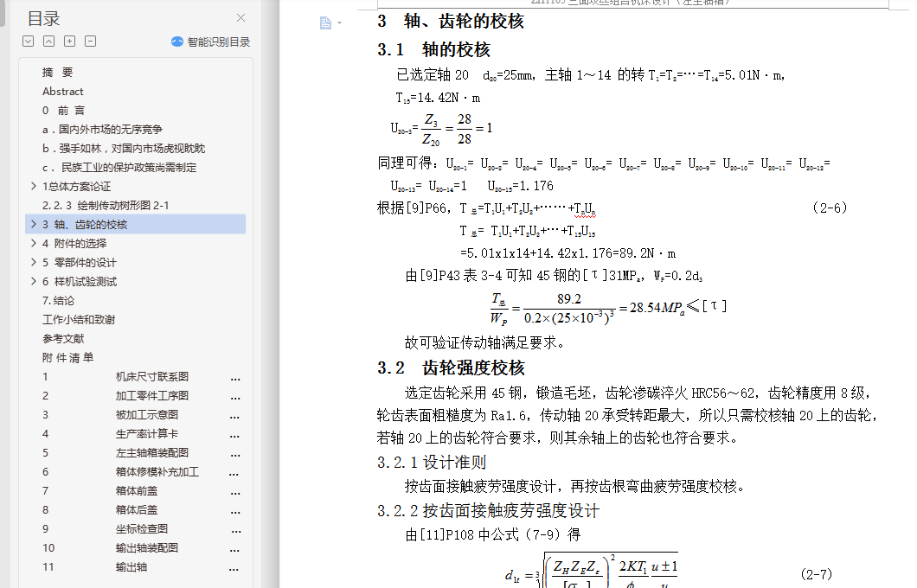This screenshot has width=917, height=588.
Task: Click the document heading 3.2 齿轮强度校核
Action: pos(451,367)
